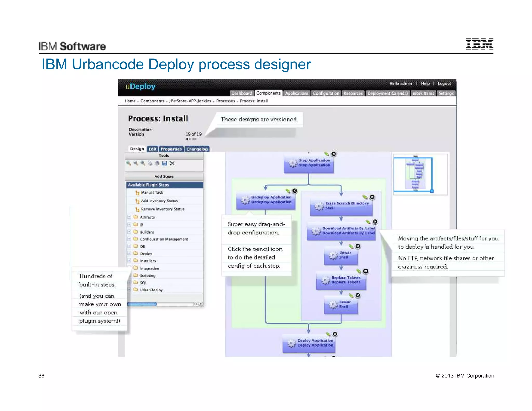This screenshot has height=411, width=532.
Task: Open JPetStore-APP-Jenkins breadcrumb link
Action: pyautogui.click(x=190, y=101)
